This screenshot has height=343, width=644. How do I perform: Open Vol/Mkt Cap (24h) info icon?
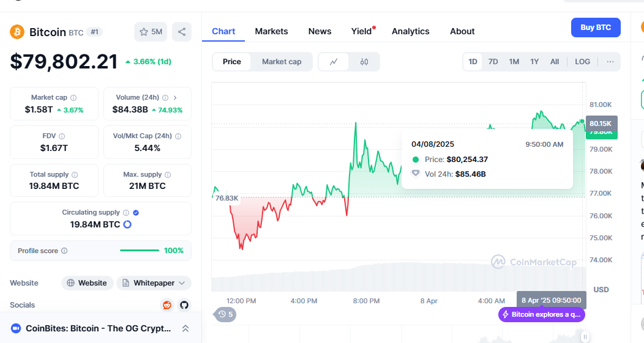pyautogui.click(x=178, y=136)
